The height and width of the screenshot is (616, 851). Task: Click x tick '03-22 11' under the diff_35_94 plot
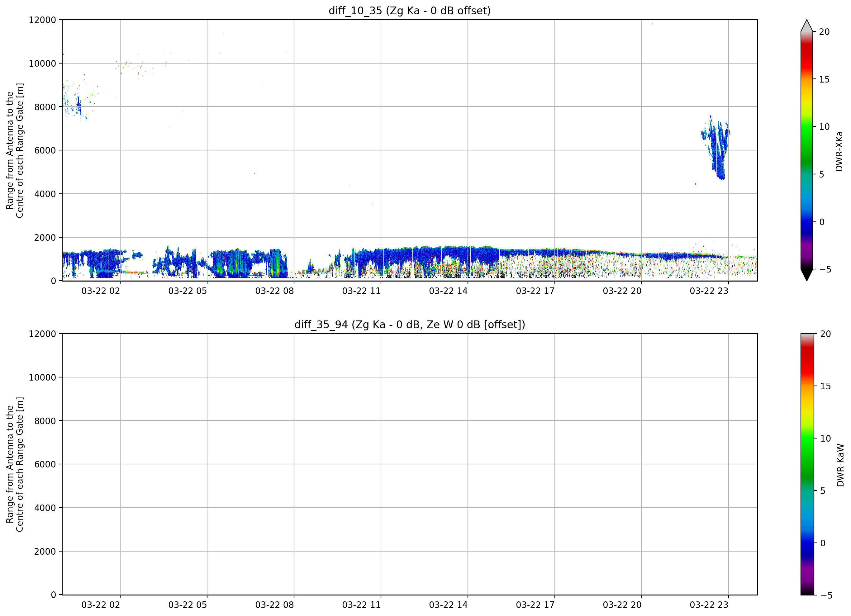[361, 605]
